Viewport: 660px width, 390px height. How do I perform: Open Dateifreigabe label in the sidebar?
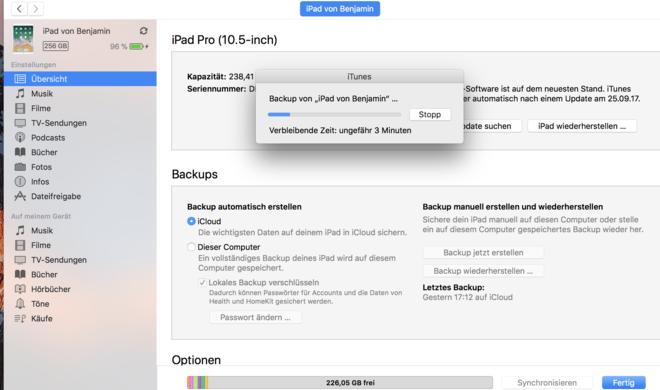56,196
